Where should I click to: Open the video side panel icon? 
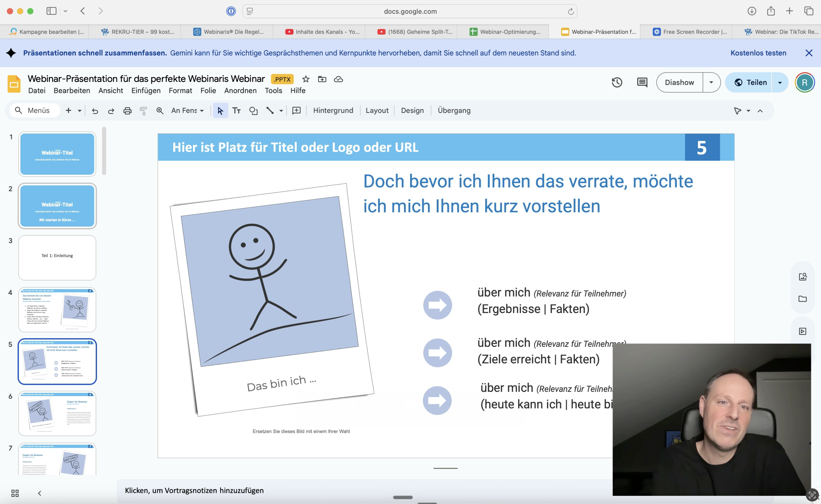pos(803,331)
